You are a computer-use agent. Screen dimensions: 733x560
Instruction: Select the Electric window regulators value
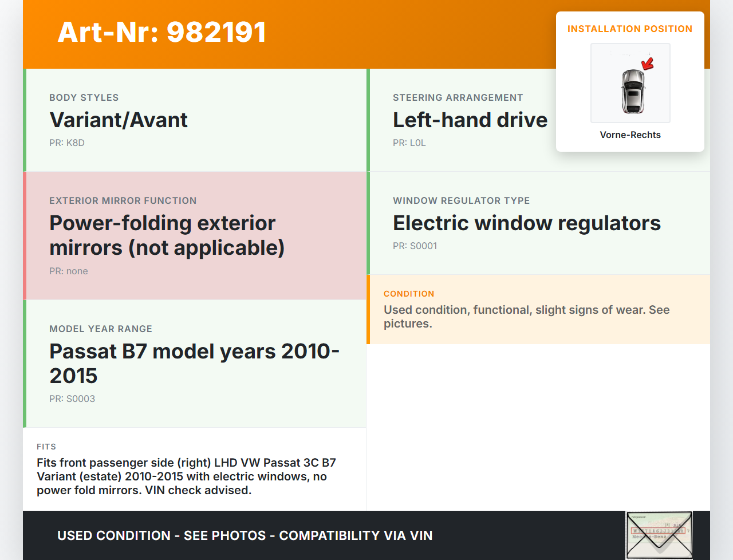pyautogui.click(x=527, y=223)
